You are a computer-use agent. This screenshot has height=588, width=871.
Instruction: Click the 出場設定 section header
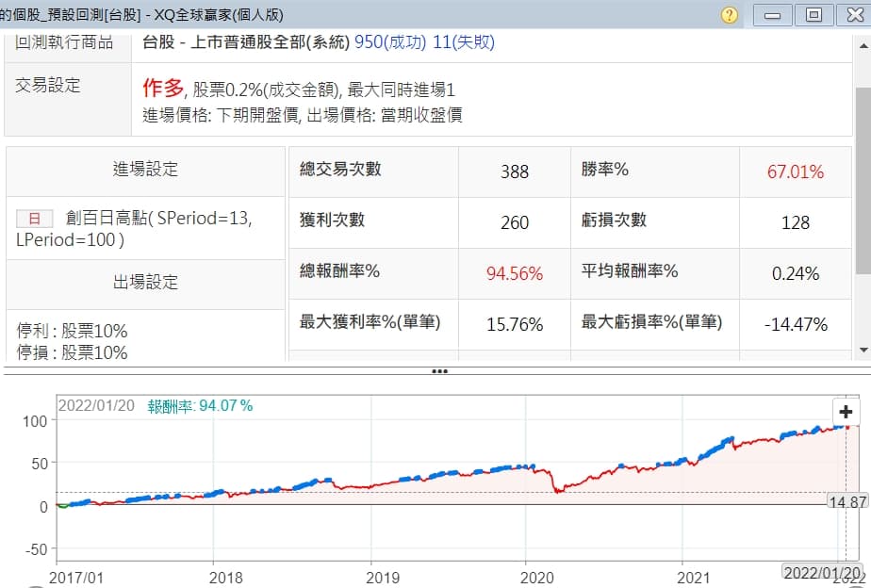tap(145, 283)
